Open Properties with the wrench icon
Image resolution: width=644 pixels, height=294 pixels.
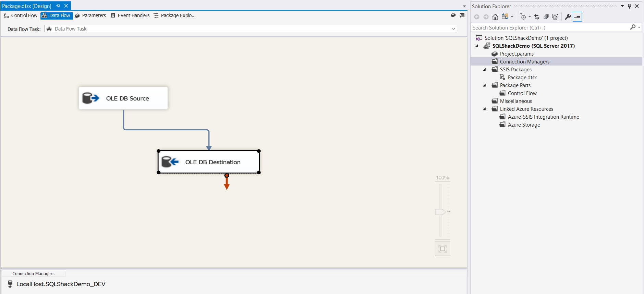point(568,17)
